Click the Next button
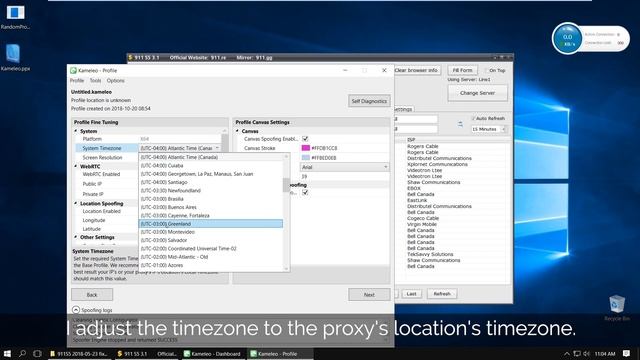 (369, 295)
